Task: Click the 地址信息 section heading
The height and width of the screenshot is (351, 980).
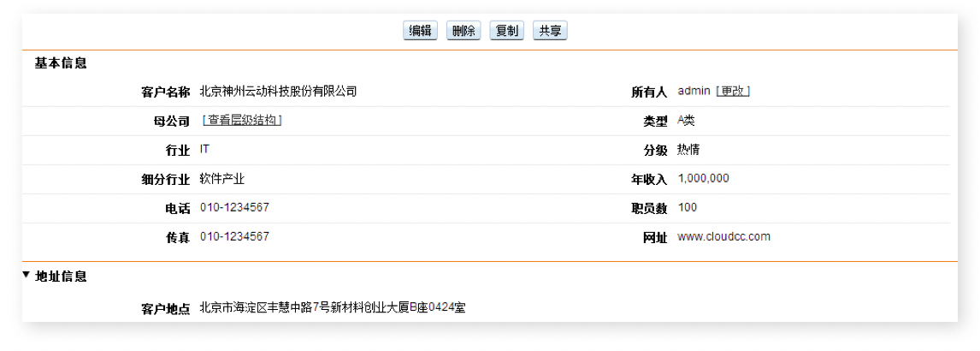Action: (61, 276)
